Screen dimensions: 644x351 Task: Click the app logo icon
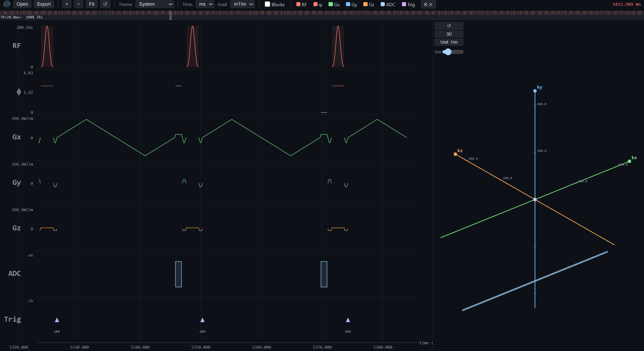click(x=7, y=4)
